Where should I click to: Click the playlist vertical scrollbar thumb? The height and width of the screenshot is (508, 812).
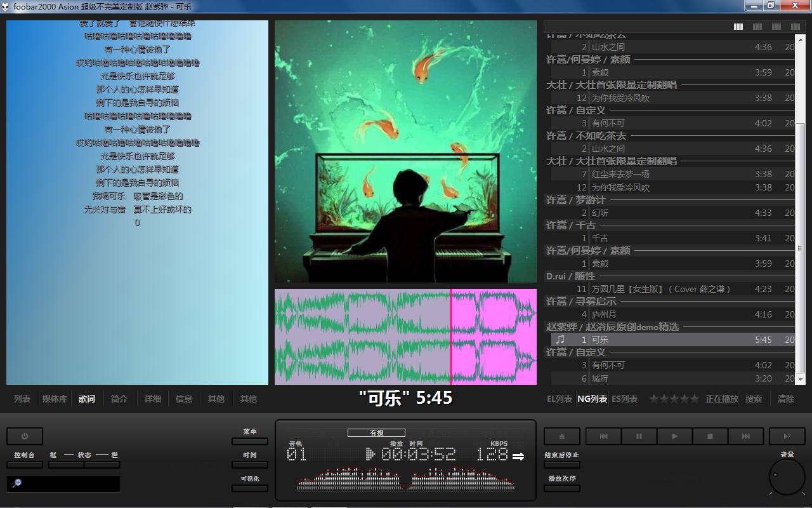click(800, 248)
